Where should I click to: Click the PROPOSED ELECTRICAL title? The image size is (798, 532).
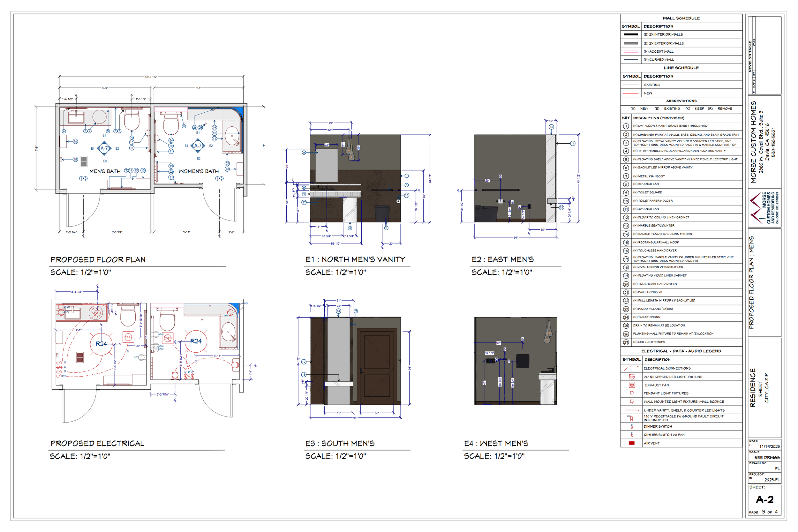point(97,444)
